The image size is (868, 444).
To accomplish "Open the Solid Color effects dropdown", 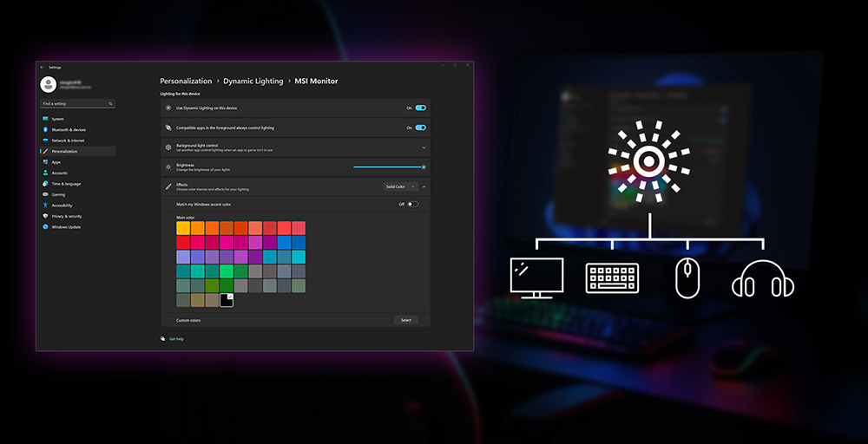I will [400, 187].
